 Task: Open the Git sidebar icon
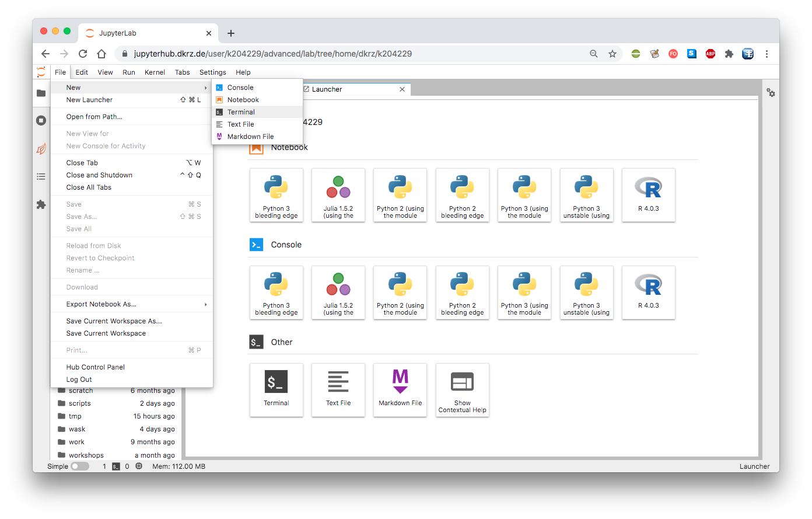tap(41, 149)
